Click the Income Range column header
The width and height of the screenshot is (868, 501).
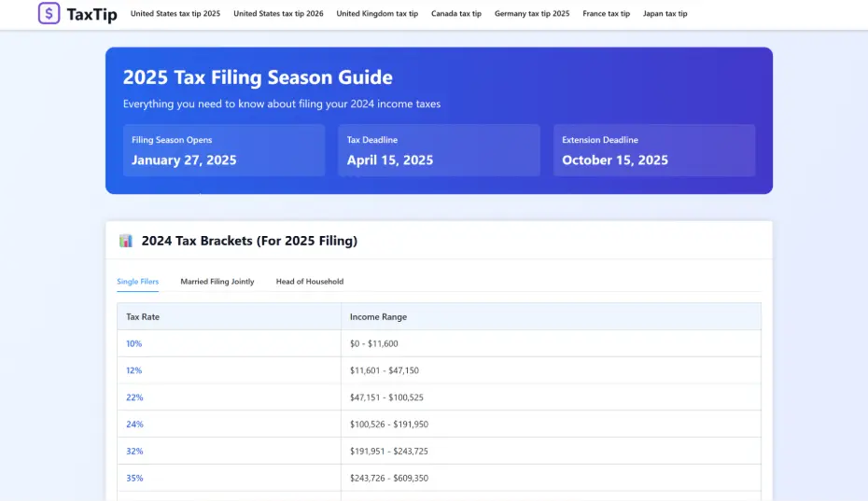(x=378, y=317)
